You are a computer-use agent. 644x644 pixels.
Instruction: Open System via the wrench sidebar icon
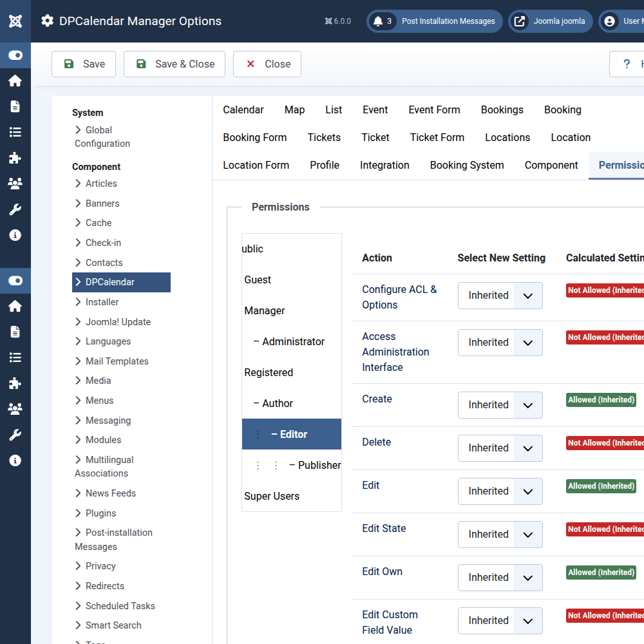[15, 209]
